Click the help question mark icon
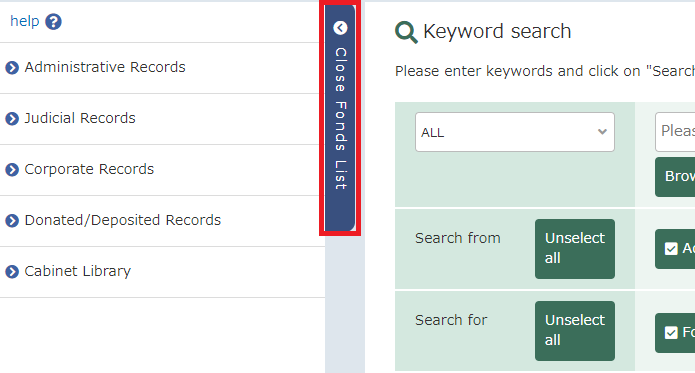 [53, 22]
